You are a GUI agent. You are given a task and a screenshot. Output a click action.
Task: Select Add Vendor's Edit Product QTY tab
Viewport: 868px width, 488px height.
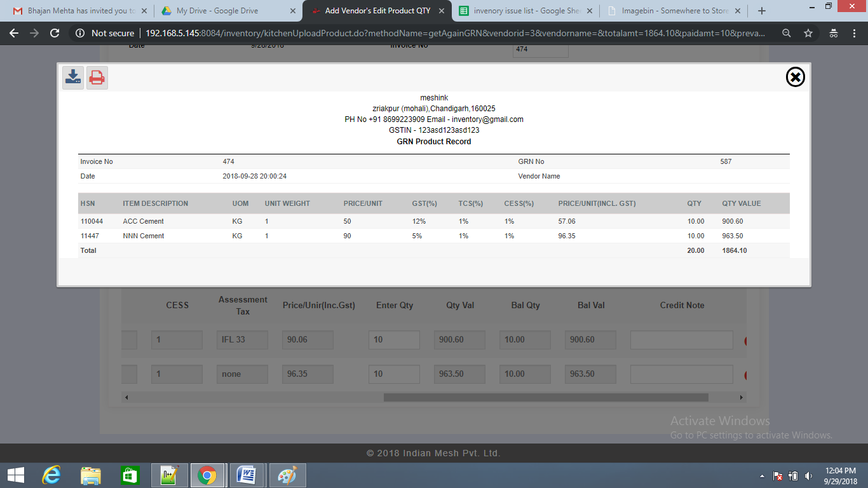click(x=377, y=11)
